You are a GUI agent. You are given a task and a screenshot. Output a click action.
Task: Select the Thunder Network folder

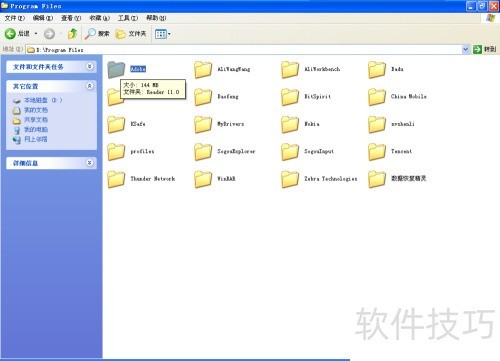click(x=141, y=179)
